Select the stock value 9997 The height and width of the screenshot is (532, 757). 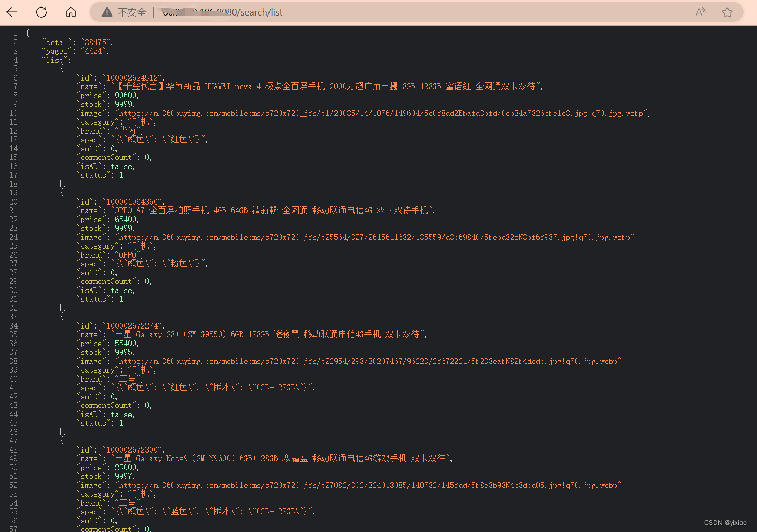click(123, 476)
